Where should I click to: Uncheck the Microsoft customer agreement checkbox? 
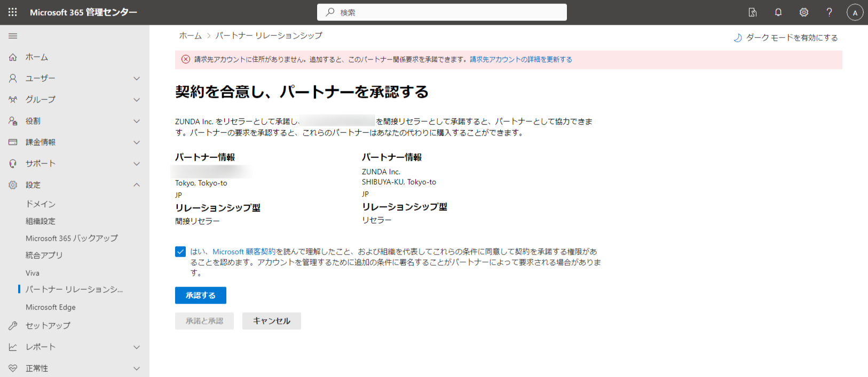pyautogui.click(x=180, y=252)
